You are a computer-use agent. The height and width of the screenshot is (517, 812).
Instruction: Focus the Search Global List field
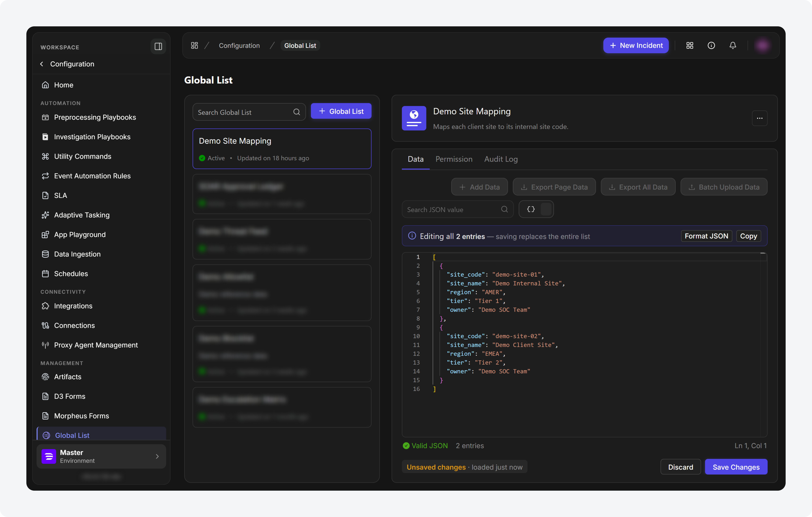coord(249,112)
